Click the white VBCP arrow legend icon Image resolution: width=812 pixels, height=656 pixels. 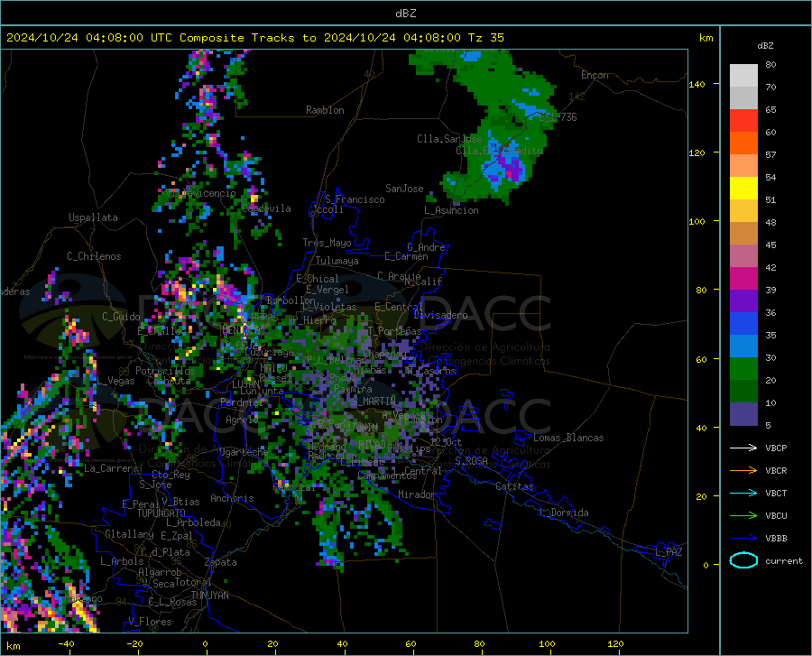click(743, 448)
